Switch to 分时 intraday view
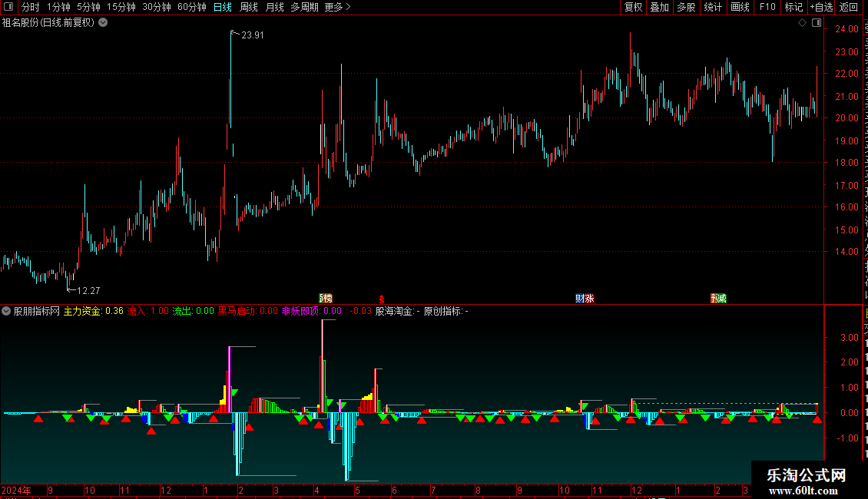This screenshot has height=499, width=868. pos(31,7)
